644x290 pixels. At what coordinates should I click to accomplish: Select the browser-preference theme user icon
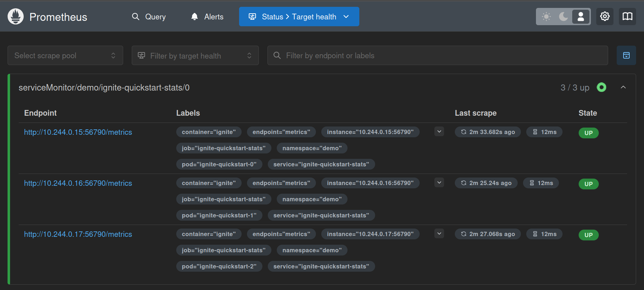click(x=580, y=17)
